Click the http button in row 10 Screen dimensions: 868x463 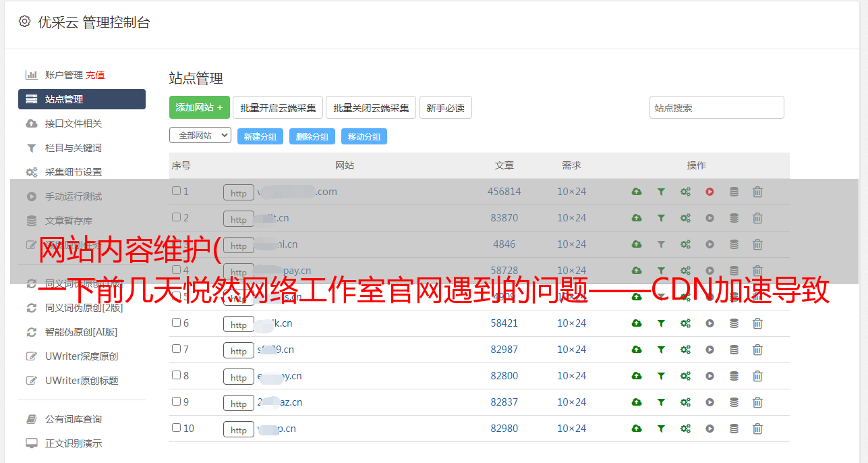(x=239, y=430)
